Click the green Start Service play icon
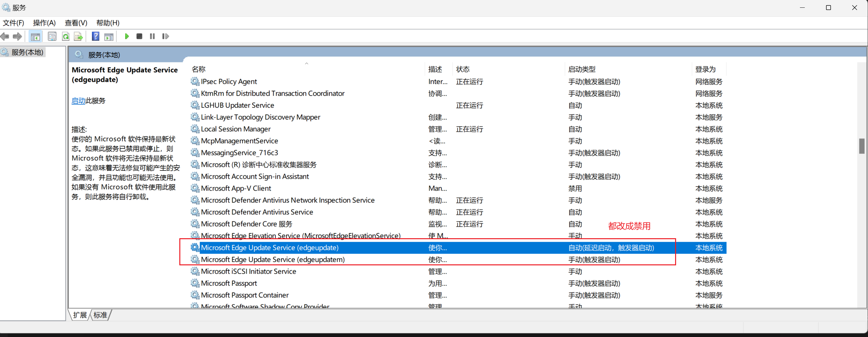The width and height of the screenshot is (868, 337). point(127,36)
